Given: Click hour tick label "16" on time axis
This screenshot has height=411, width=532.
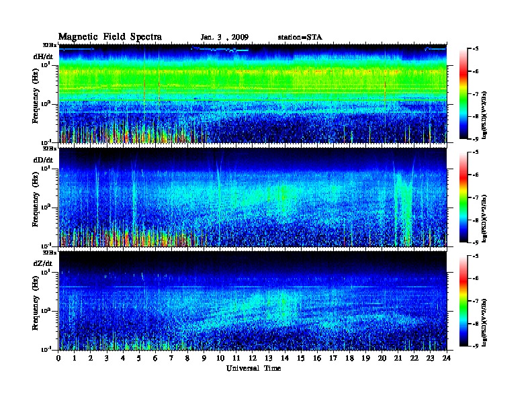Looking at the screenshot, I should (317, 359).
